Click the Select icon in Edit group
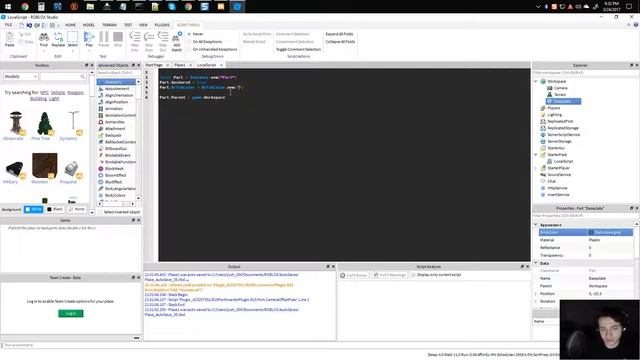This screenshot has width=640, height=360. tap(73, 37)
